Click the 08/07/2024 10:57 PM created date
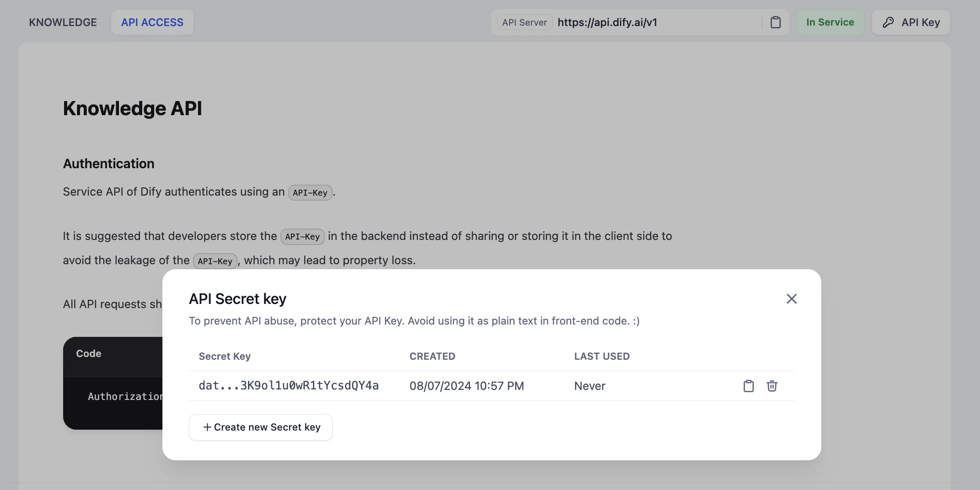 (466, 386)
